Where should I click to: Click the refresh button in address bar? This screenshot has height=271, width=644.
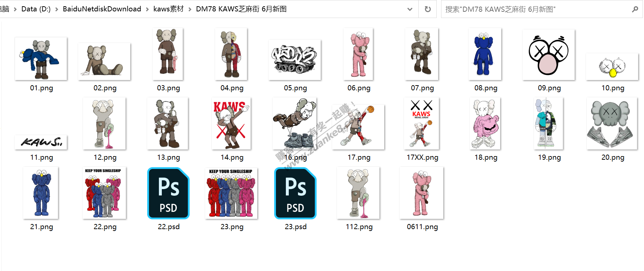427,9
